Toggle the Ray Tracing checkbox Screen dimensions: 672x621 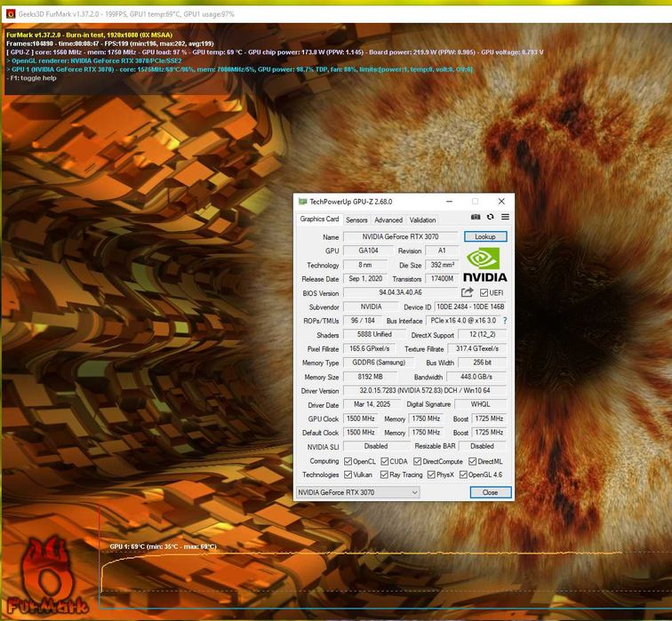click(x=384, y=474)
